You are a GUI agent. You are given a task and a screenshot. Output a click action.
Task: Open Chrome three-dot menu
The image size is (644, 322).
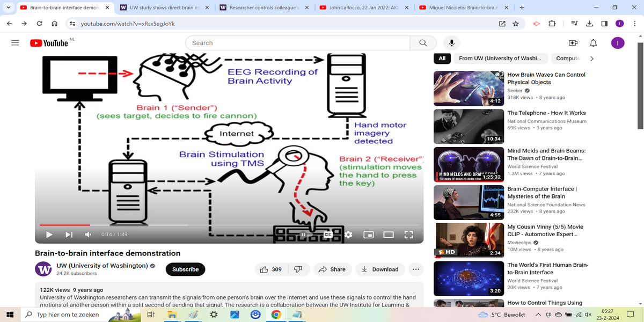(635, 24)
